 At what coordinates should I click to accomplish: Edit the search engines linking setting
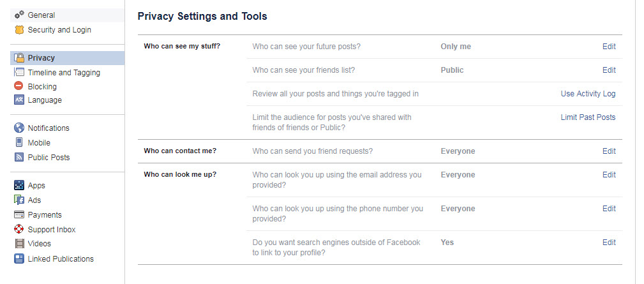pyautogui.click(x=609, y=243)
